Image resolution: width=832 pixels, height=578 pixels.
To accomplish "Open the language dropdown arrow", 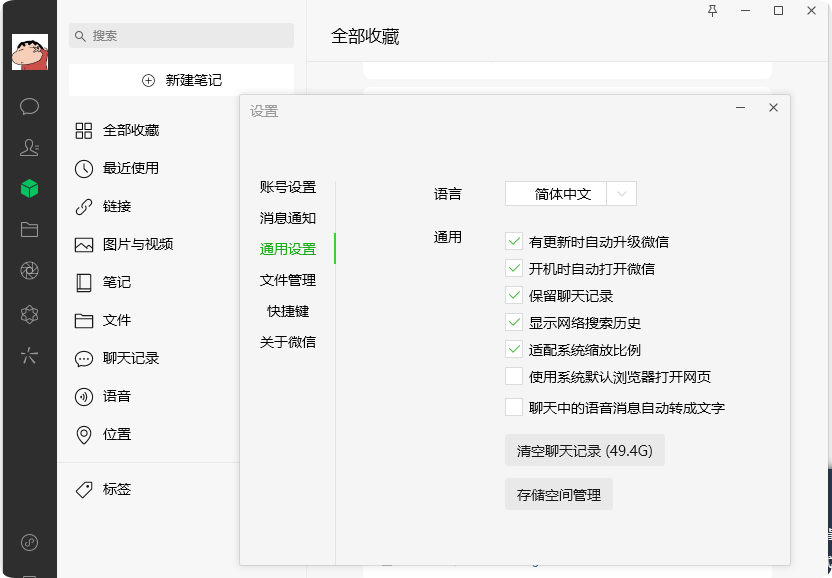I will [x=621, y=194].
